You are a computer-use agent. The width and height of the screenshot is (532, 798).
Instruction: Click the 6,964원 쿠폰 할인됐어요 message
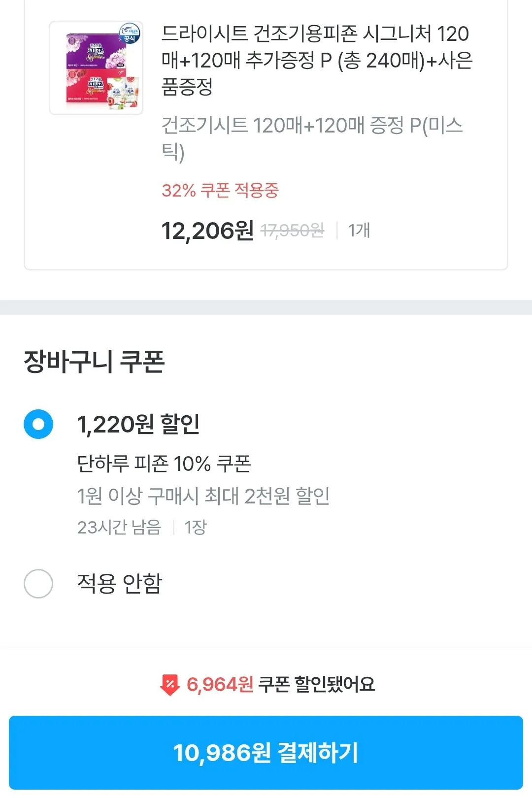[x=281, y=684]
